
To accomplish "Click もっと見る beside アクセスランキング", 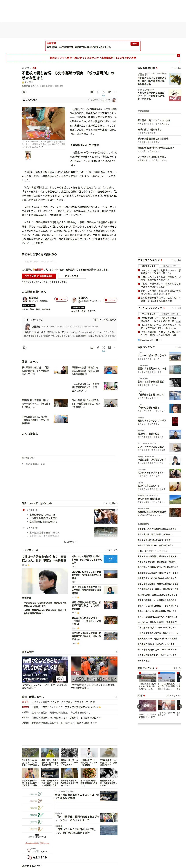I will (176, 260).
